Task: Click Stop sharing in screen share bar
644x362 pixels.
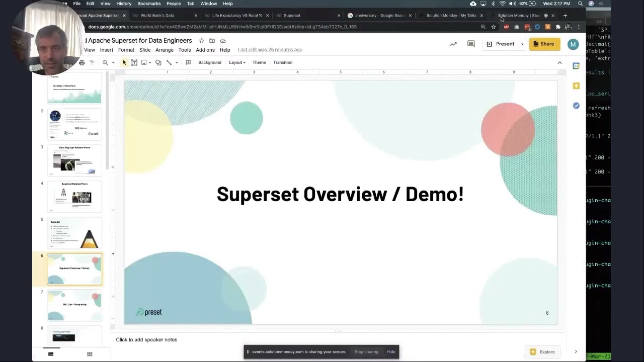Action: tap(366, 352)
